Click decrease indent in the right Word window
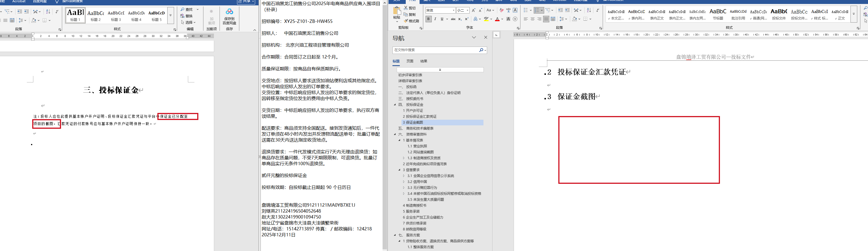Screen dimensions: 868x251 tap(560, 10)
